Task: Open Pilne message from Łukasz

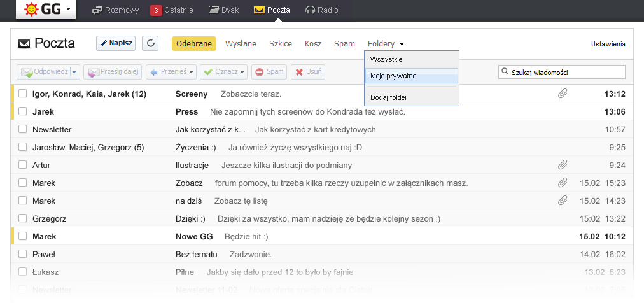Action: [x=321, y=272]
